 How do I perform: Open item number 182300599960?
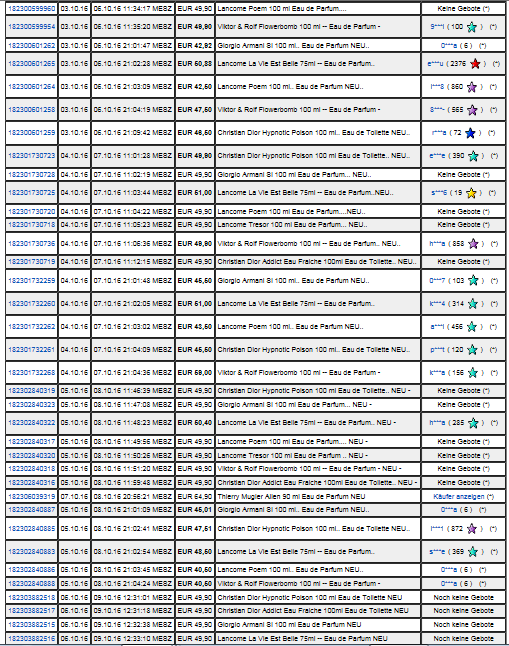click(32, 8)
